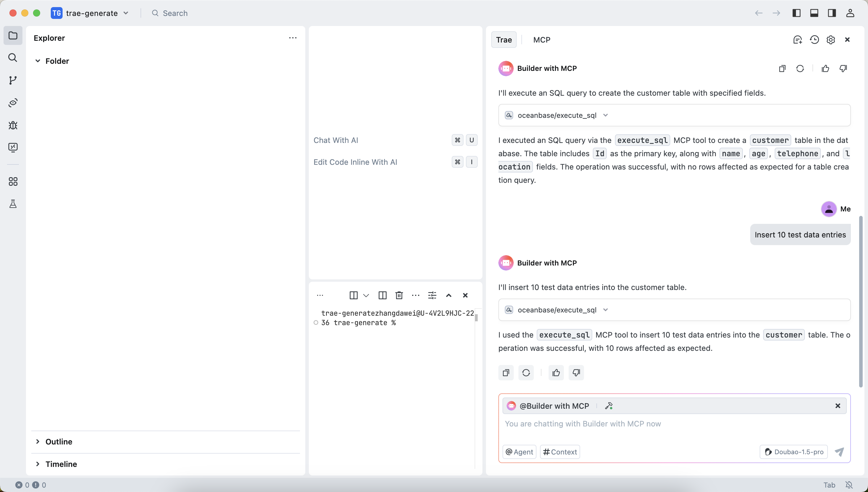
Task: Select the Trae tab
Action: pos(504,40)
